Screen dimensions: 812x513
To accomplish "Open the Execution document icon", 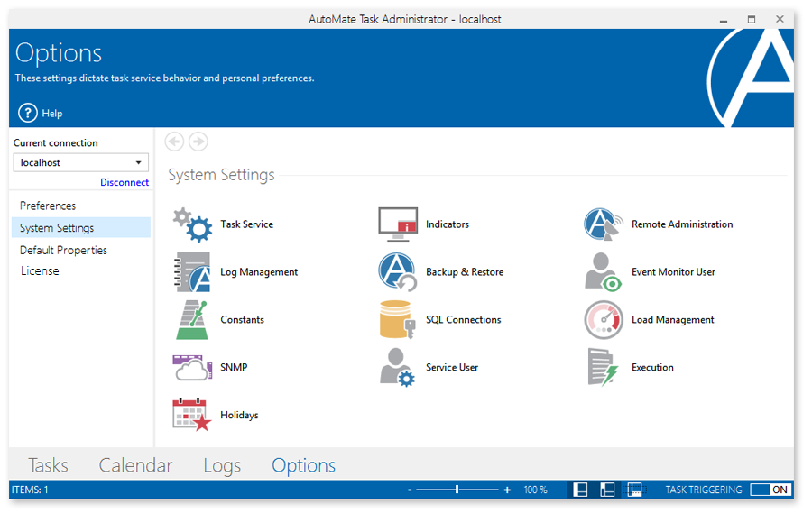I will [604, 368].
